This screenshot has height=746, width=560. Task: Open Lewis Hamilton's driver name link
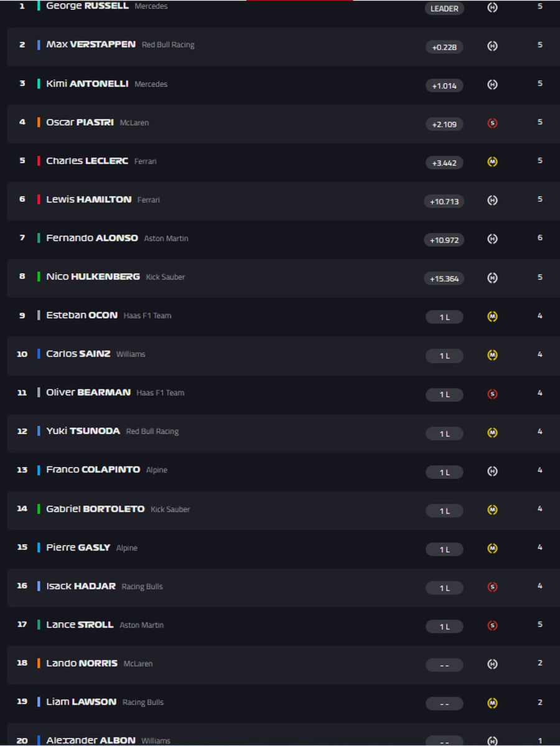(x=88, y=199)
